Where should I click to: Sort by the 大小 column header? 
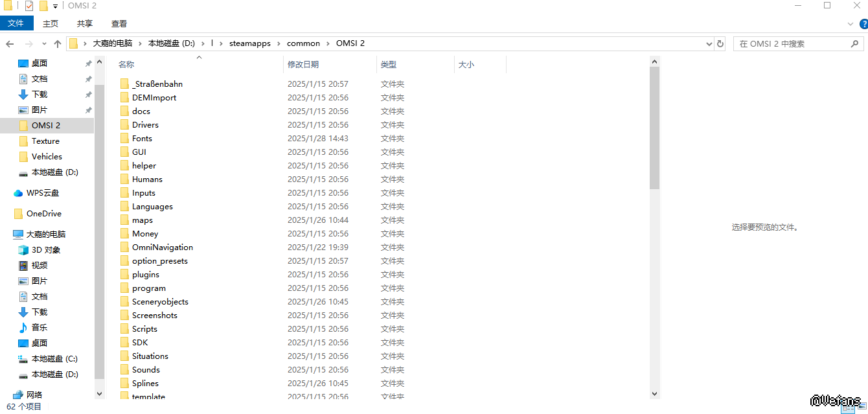[466, 65]
